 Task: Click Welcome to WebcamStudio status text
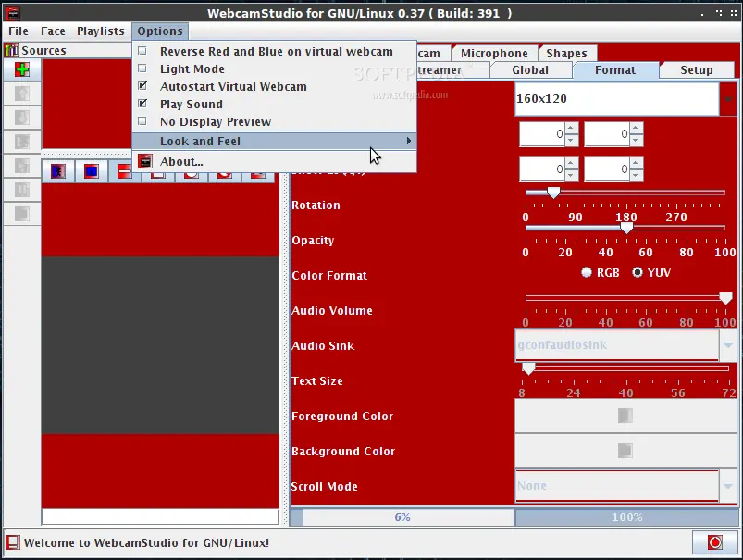(146, 542)
